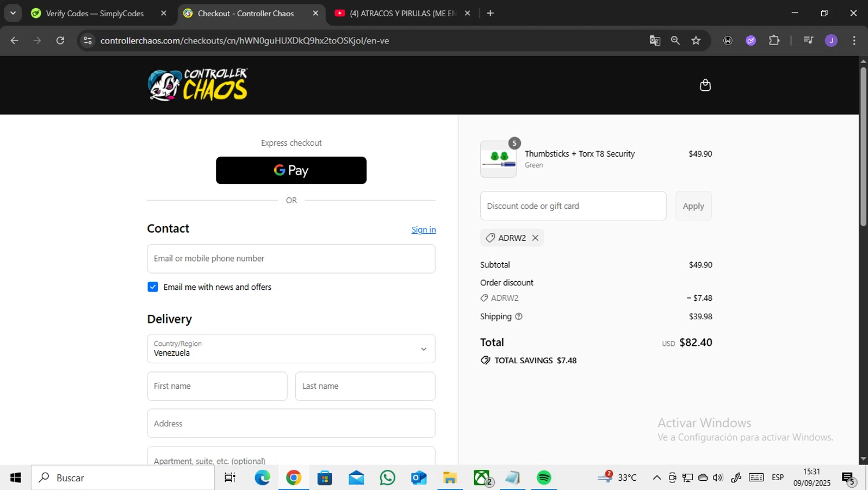This screenshot has height=490, width=868.
Task: Open the Chrome profile avatar
Action: point(831,40)
